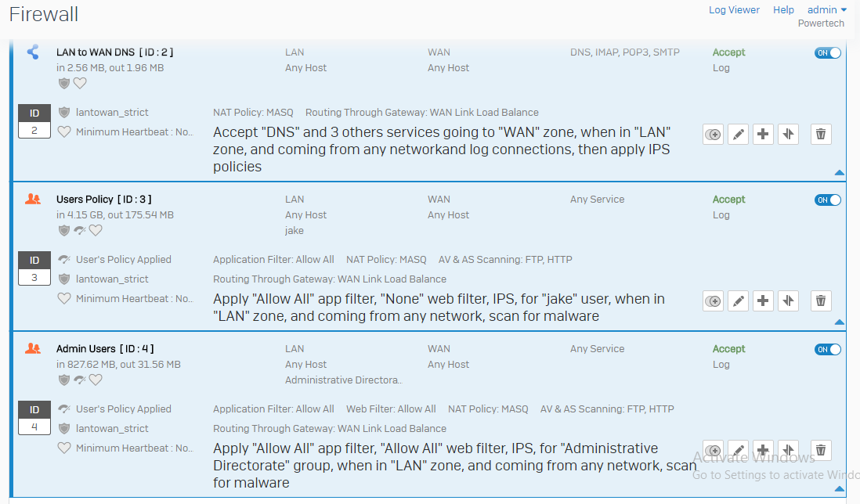
Task: Open the Help link
Action: (x=783, y=10)
